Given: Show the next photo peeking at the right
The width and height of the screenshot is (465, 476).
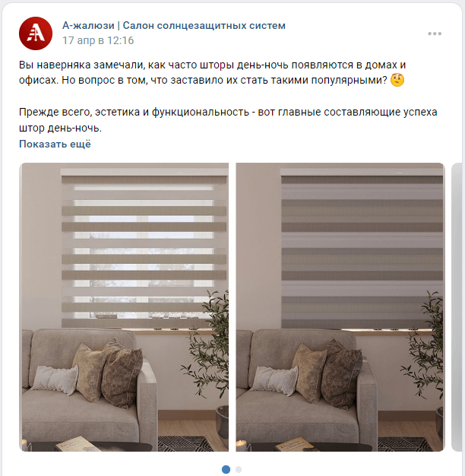Looking at the screenshot, I should (457, 307).
